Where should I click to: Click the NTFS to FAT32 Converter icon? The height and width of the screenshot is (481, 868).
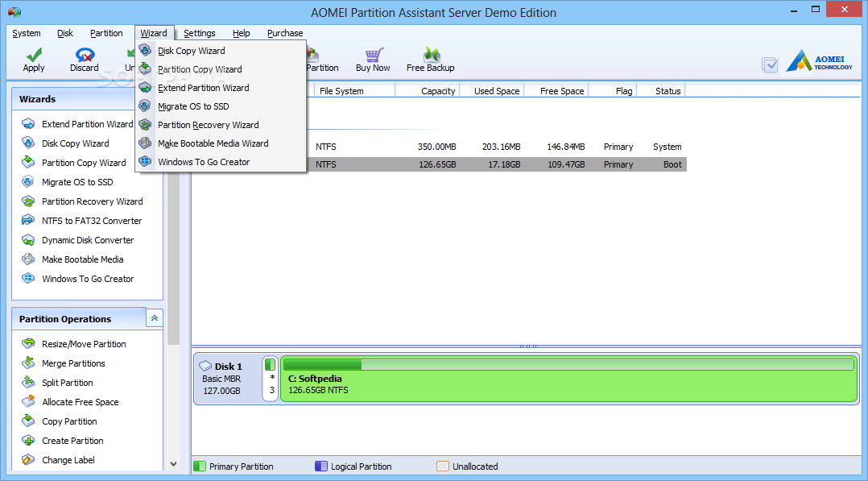click(x=28, y=221)
